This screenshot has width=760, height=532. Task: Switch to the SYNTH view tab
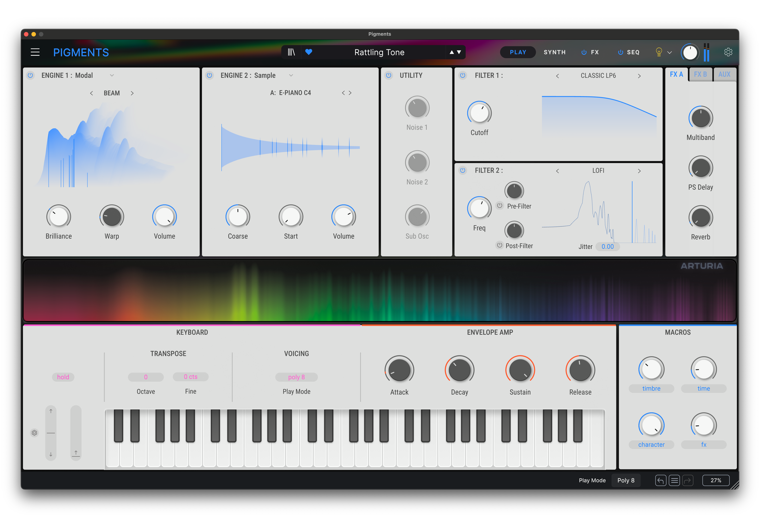click(x=554, y=52)
